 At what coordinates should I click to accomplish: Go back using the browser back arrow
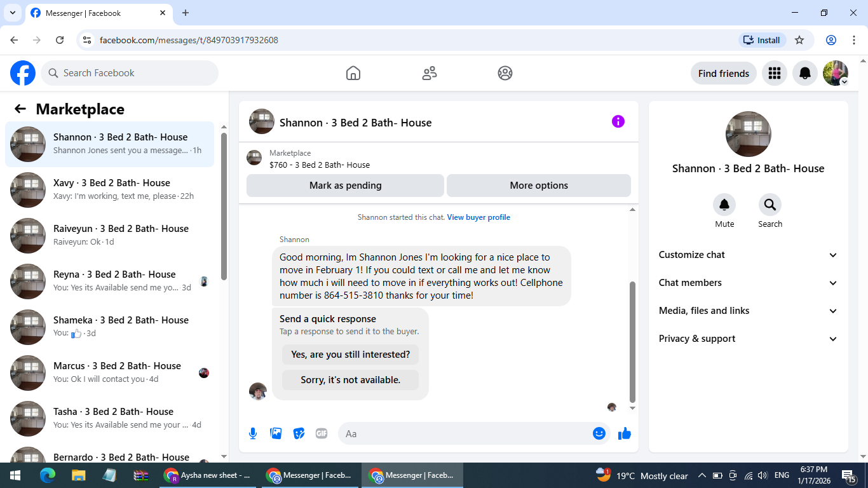(14, 40)
